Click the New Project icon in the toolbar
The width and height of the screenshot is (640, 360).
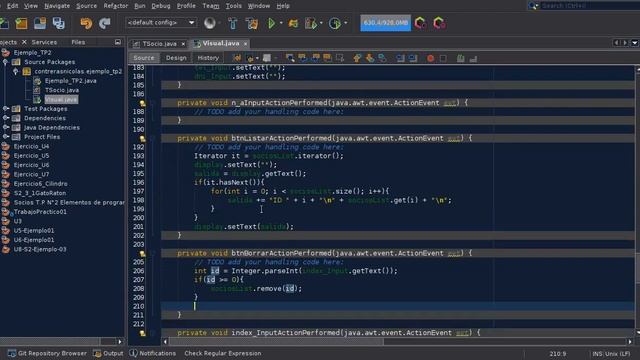pyautogui.click(x=21, y=23)
